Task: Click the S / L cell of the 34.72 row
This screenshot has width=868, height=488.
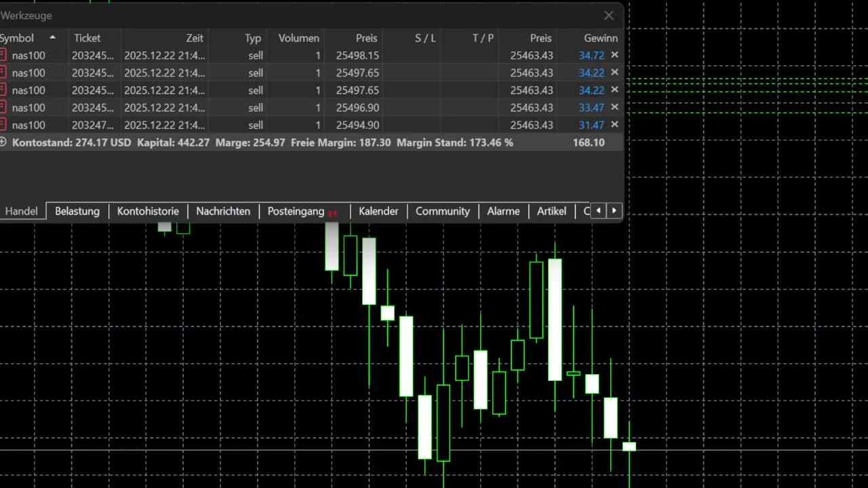Action: point(411,56)
